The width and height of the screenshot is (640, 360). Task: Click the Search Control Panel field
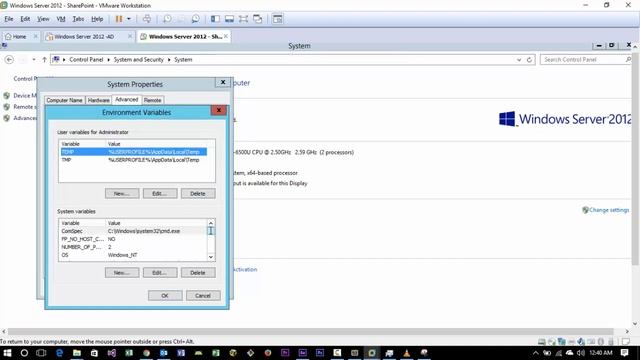tap(585, 60)
